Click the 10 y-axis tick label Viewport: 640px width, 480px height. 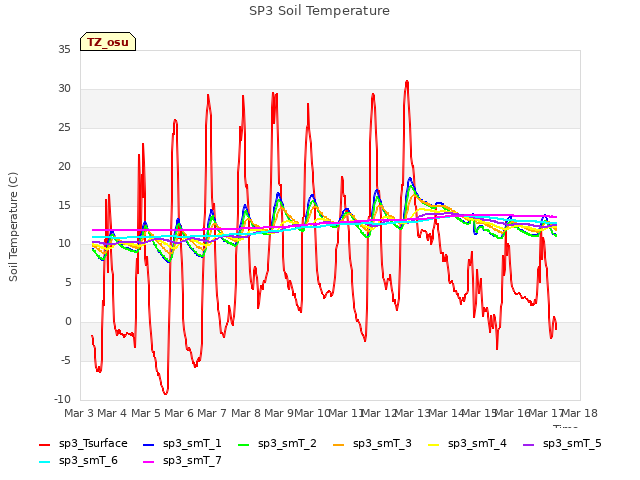pos(64,244)
